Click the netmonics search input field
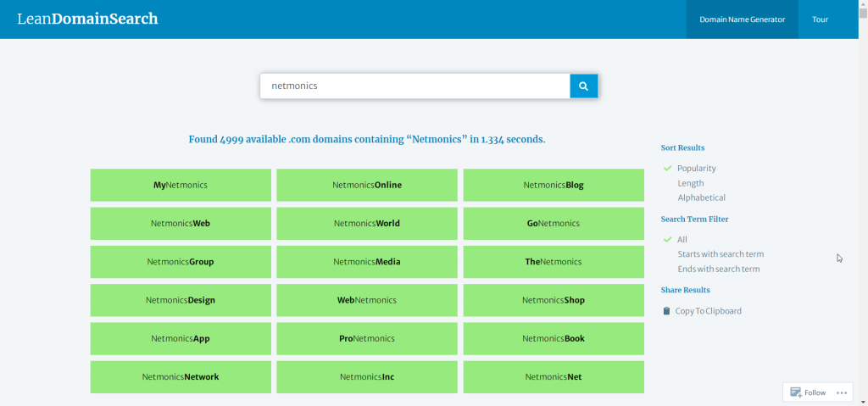The width and height of the screenshot is (868, 406). pos(415,86)
